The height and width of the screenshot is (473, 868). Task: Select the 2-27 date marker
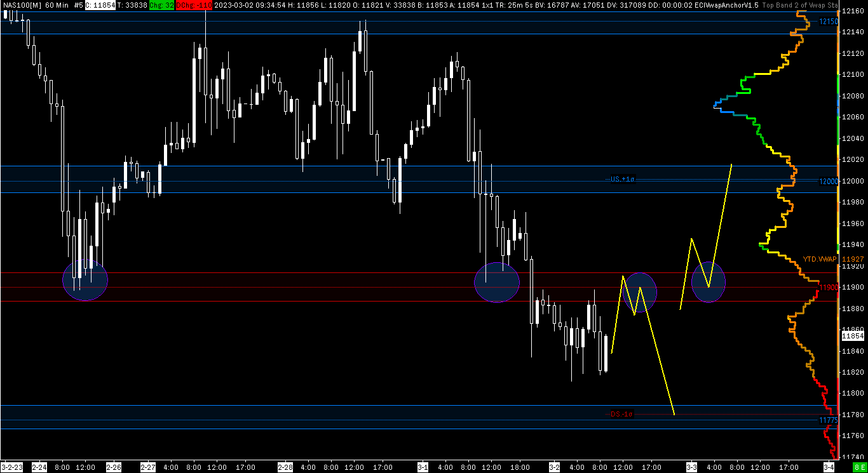click(x=148, y=467)
